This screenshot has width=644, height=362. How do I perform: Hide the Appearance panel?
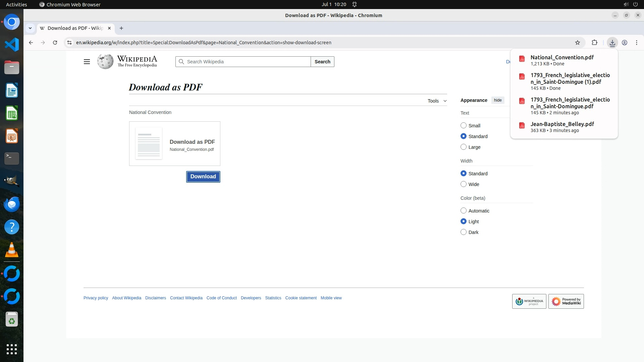tap(497, 100)
